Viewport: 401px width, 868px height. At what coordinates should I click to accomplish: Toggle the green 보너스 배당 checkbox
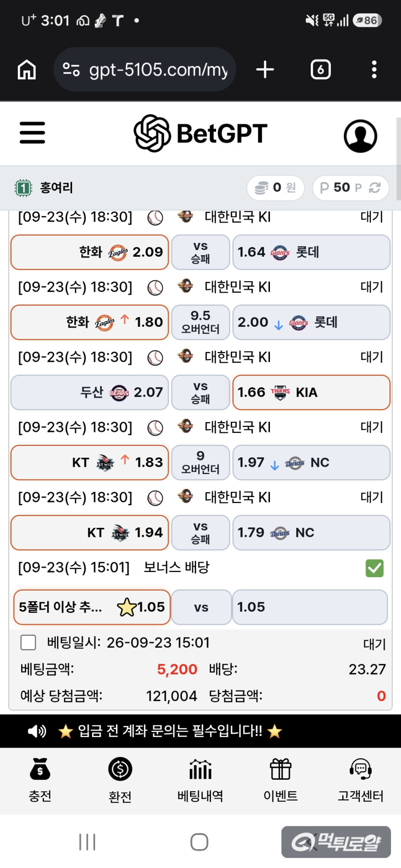pyautogui.click(x=375, y=568)
